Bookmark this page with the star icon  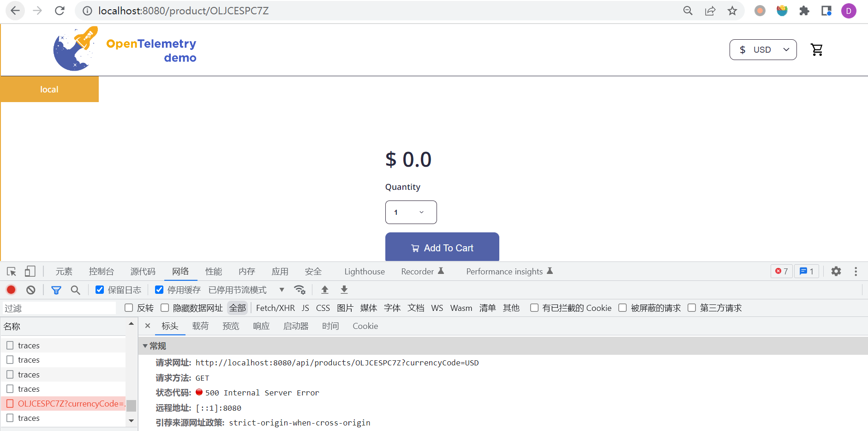pyautogui.click(x=732, y=11)
